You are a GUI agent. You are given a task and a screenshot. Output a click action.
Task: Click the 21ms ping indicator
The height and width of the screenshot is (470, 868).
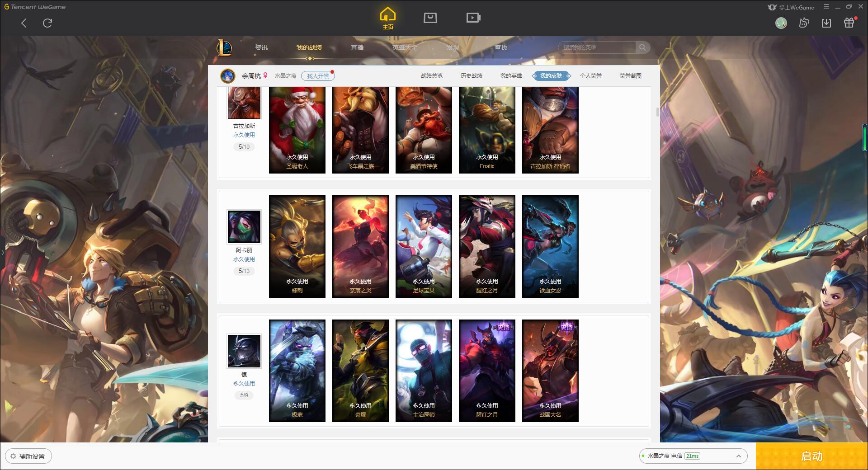coord(692,456)
